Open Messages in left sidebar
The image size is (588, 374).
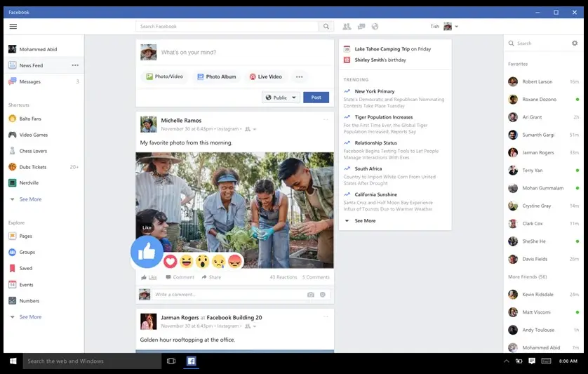pos(29,82)
